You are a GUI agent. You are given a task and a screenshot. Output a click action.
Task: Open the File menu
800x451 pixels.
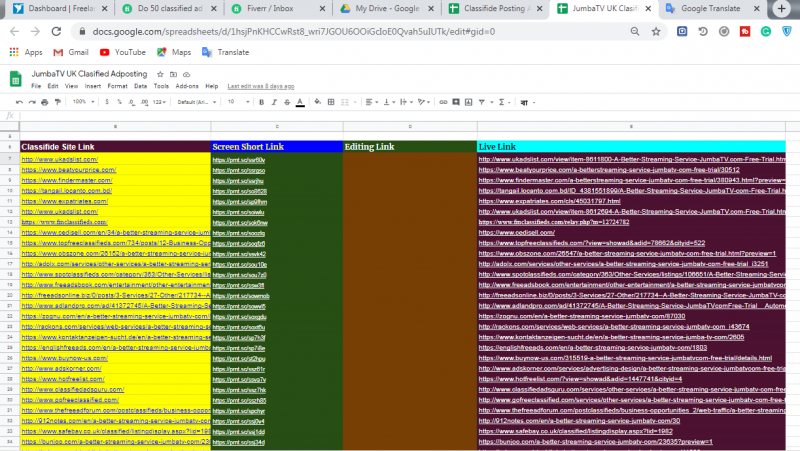[x=36, y=86]
